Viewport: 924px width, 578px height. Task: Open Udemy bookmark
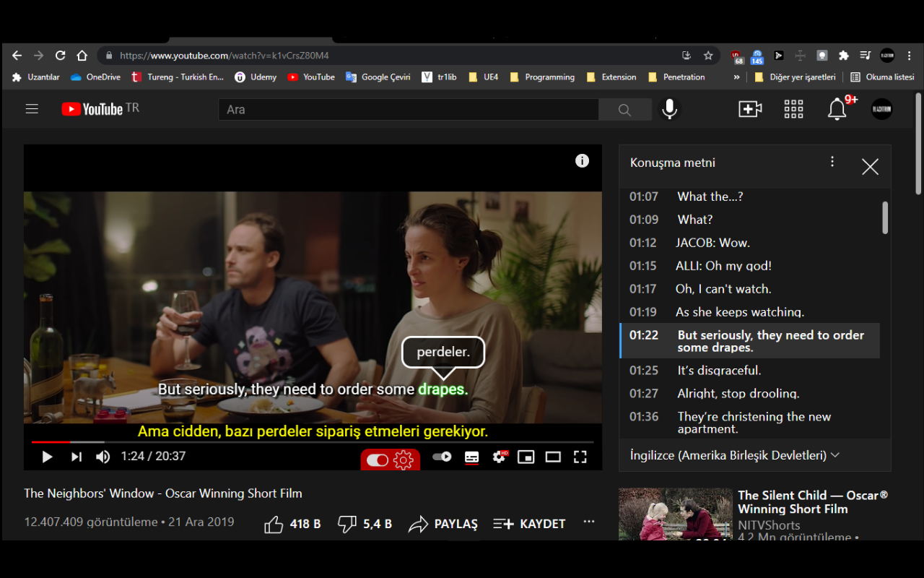tap(256, 77)
